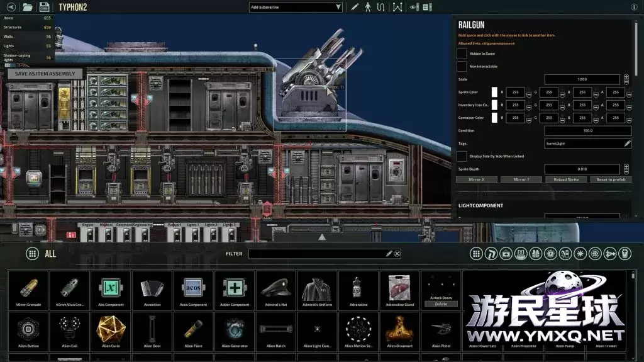Viewport: 644px width, 362px height.
Task: Select the Alien Flare item
Action: tap(194, 331)
